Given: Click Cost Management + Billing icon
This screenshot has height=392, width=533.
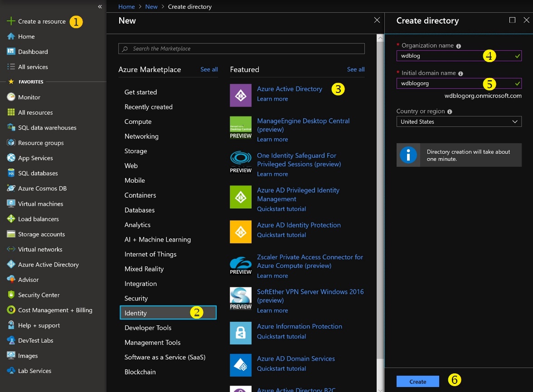Looking at the screenshot, I should (11, 310).
